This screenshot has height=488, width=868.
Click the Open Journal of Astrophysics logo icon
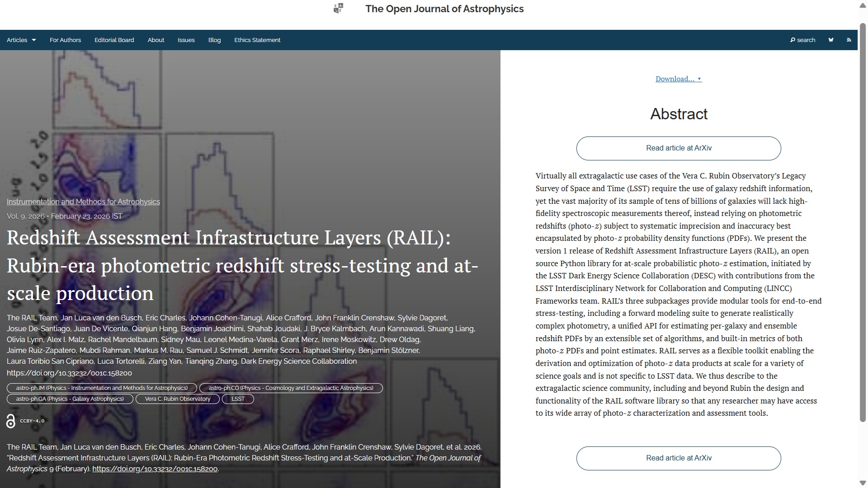(x=338, y=9)
